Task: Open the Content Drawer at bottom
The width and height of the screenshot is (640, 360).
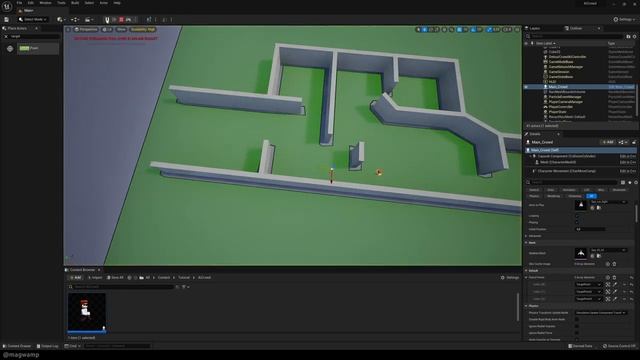Action: pyautogui.click(x=16, y=346)
